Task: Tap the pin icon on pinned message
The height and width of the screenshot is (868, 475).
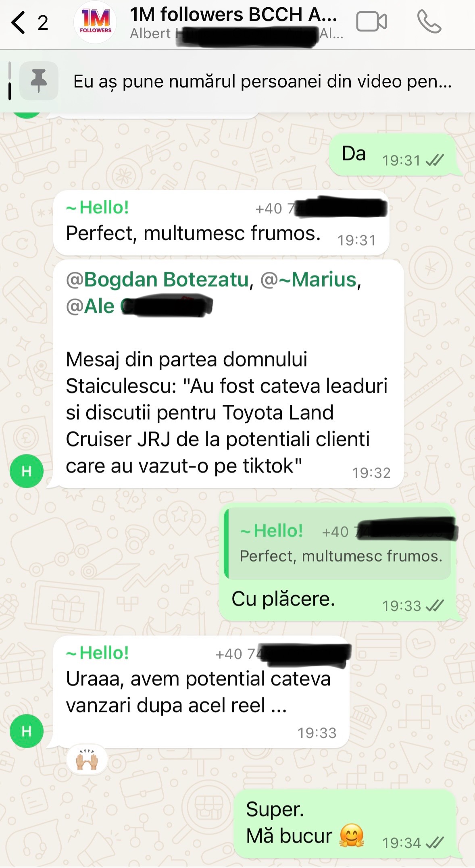Action: click(39, 81)
